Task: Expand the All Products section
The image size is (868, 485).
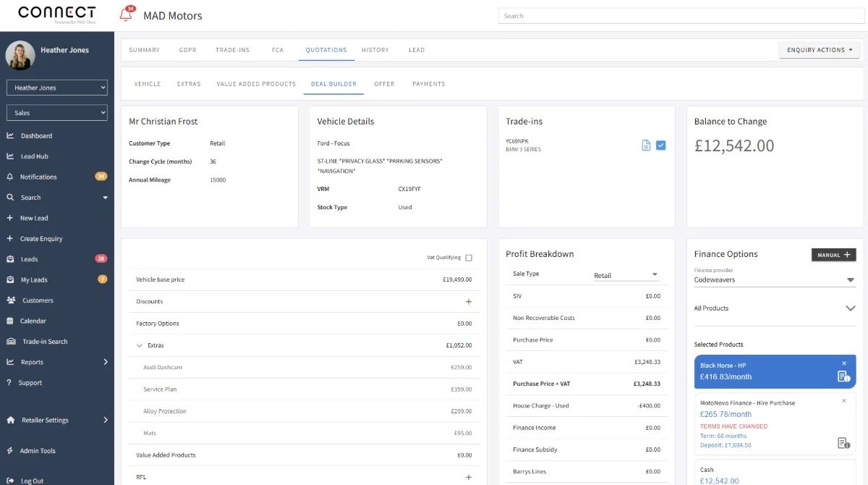Action: click(x=775, y=308)
